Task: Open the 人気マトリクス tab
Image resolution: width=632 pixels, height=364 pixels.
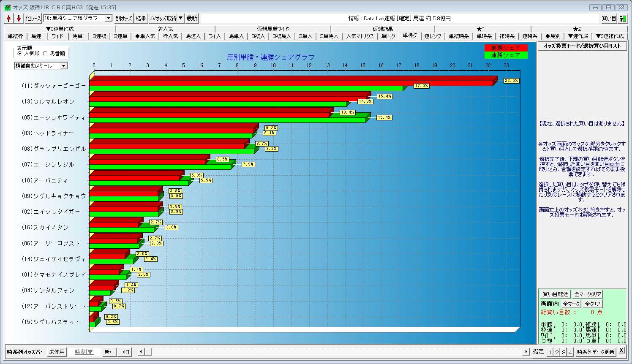Action: [360, 36]
